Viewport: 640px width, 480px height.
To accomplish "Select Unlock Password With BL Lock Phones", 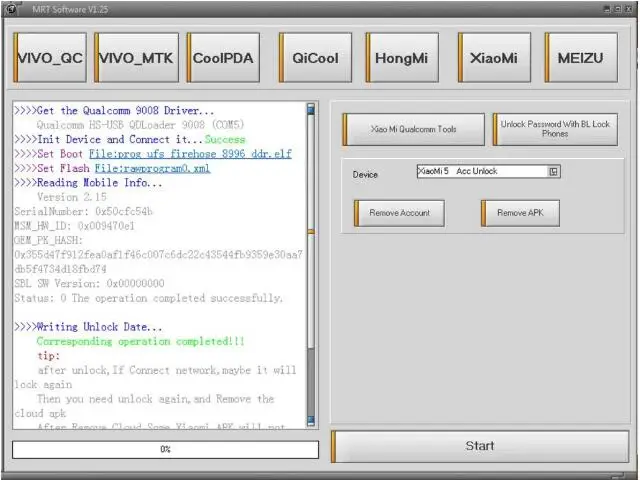I will (x=555, y=129).
